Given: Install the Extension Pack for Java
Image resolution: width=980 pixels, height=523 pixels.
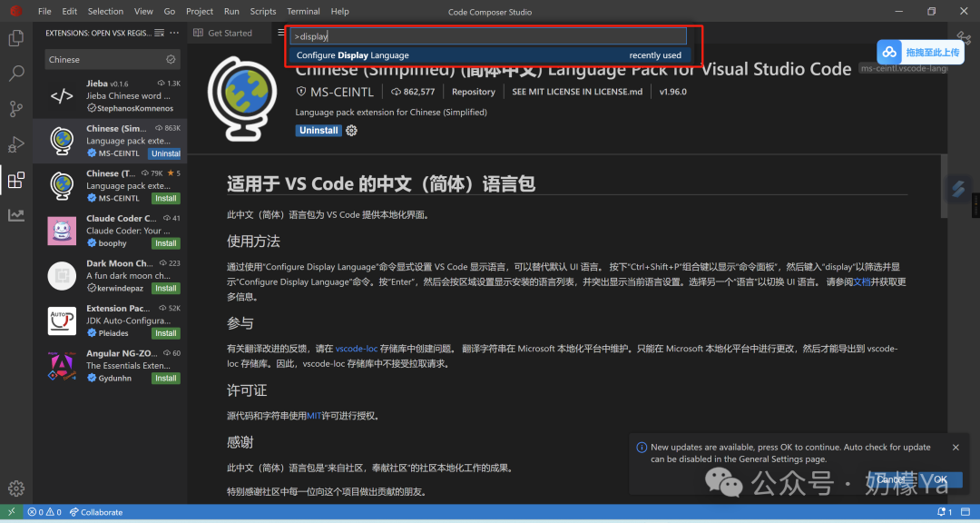Looking at the screenshot, I should pyautogui.click(x=166, y=333).
